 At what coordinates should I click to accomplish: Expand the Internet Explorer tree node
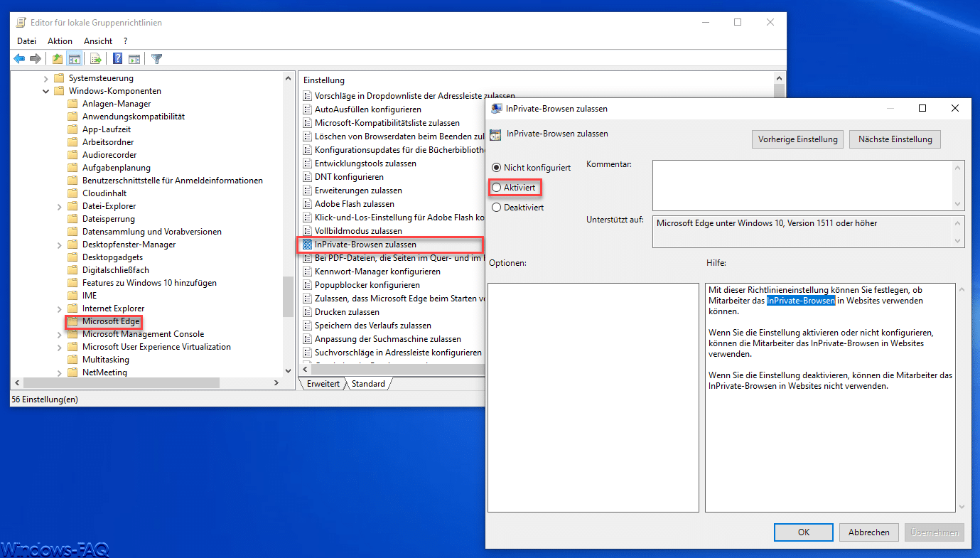60,308
